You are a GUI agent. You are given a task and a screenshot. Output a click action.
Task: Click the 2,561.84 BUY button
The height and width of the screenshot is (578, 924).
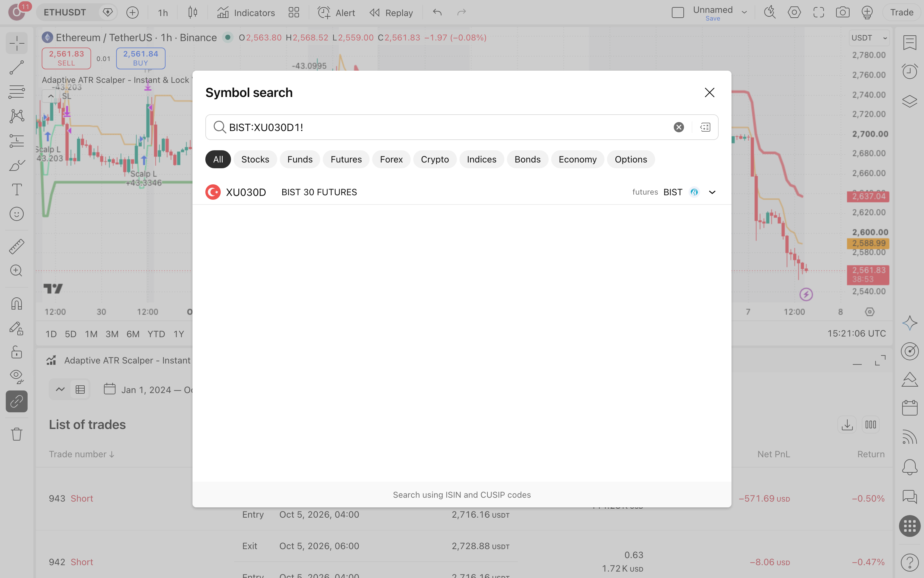141,58
